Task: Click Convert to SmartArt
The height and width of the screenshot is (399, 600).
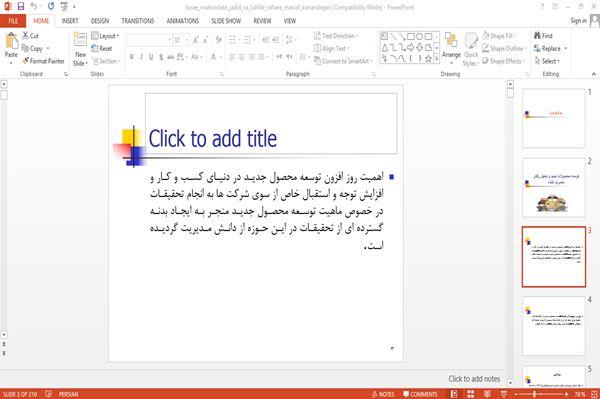Action: coord(343,61)
